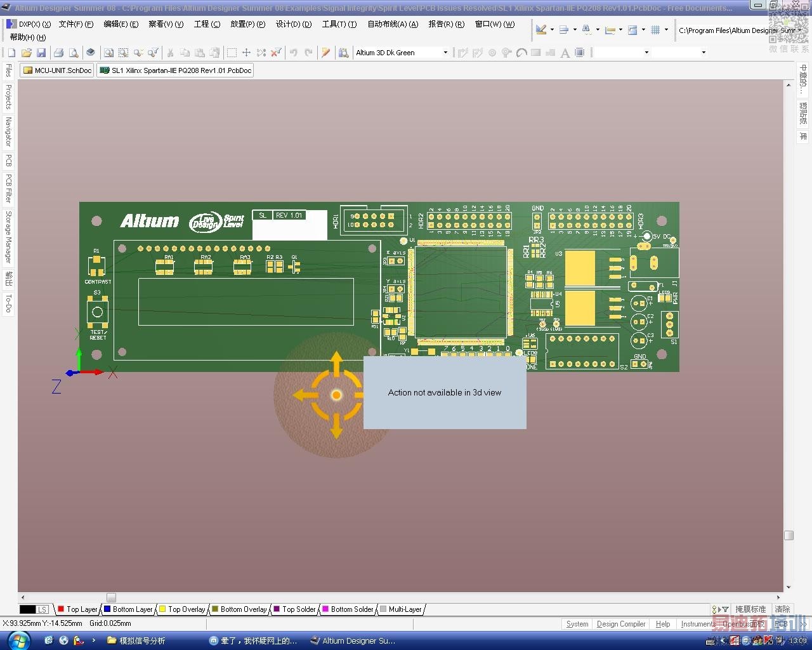
Task: Open the 自动布线(A) menu
Action: [x=393, y=24]
